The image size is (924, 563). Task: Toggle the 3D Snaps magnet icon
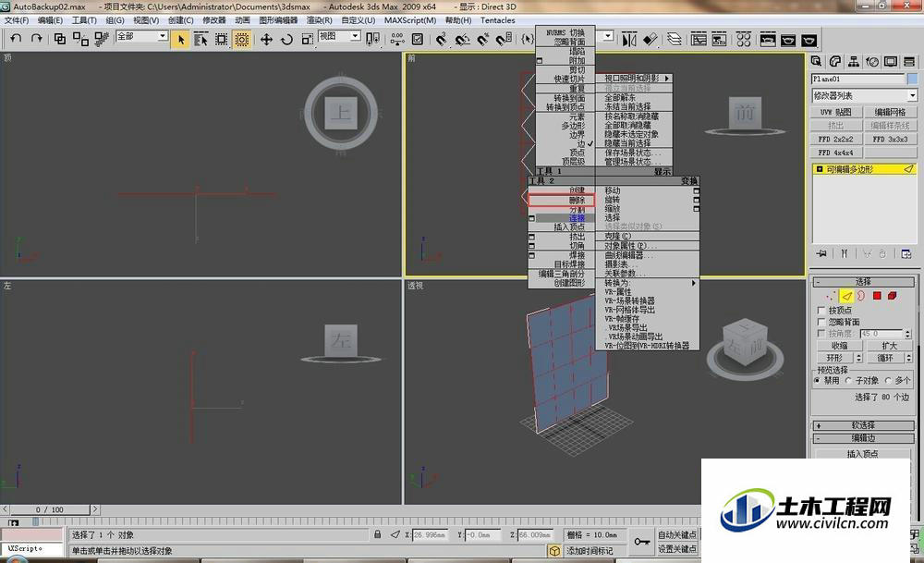pyautogui.click(x=442, y=40)
